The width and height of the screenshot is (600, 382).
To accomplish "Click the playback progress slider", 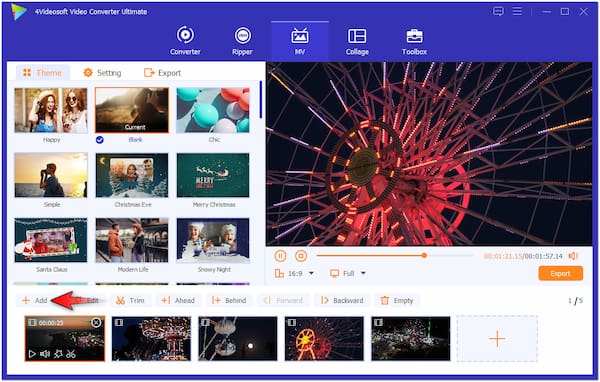I will [395, 255].
